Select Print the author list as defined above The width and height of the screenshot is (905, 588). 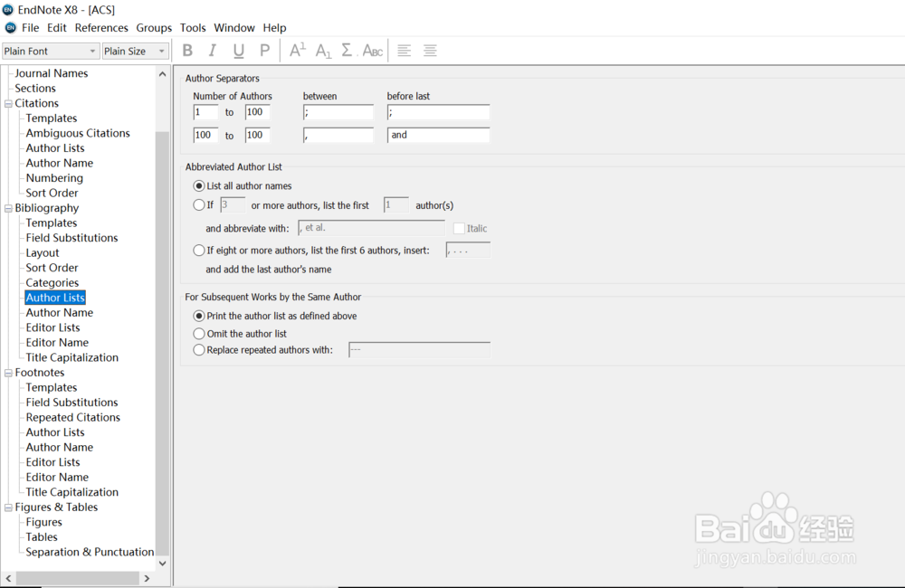199,317
